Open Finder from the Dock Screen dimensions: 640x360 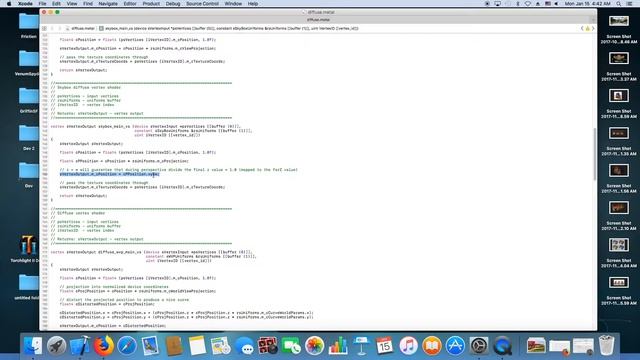pyautogui.click(x=33, y=345)
